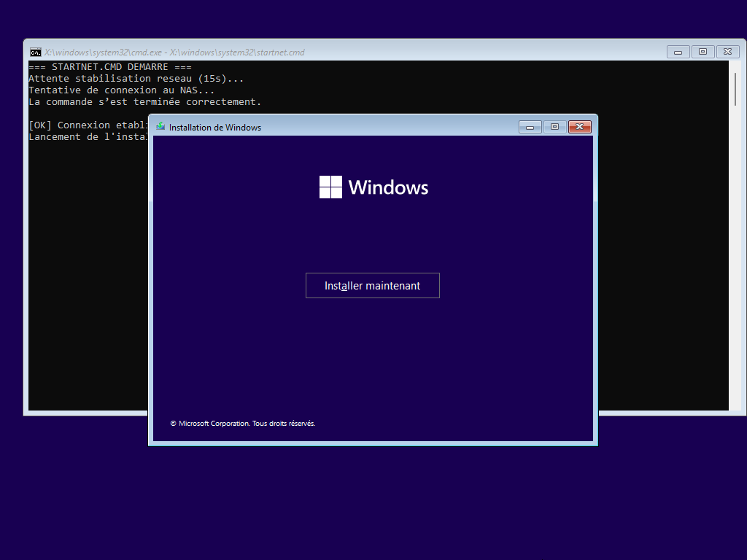Click the Windows wordmark text

point(388,187)
